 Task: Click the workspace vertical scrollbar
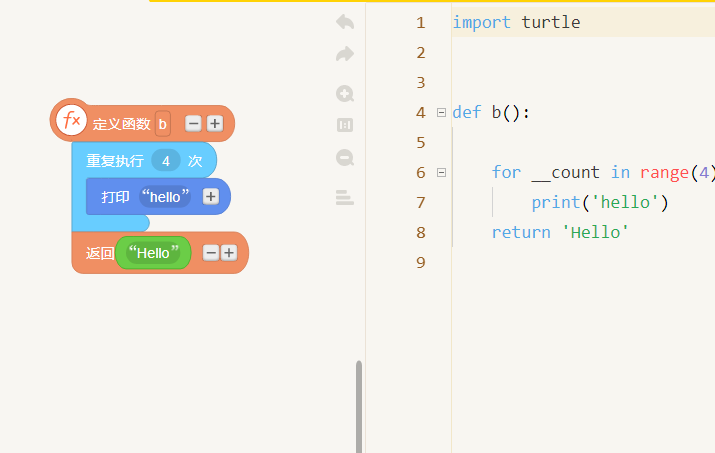(x=359, y=406)
